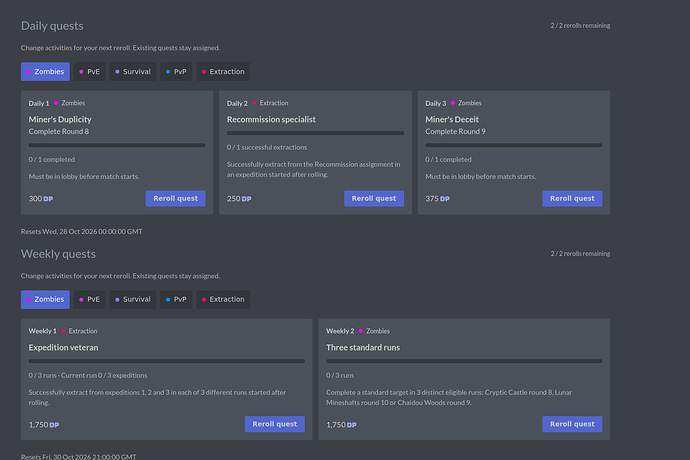This screenshot has width=690, height=460.
Task: Toggle PvP activity in Daily quests
Action: pyautogui.click(x=176, y=72)
